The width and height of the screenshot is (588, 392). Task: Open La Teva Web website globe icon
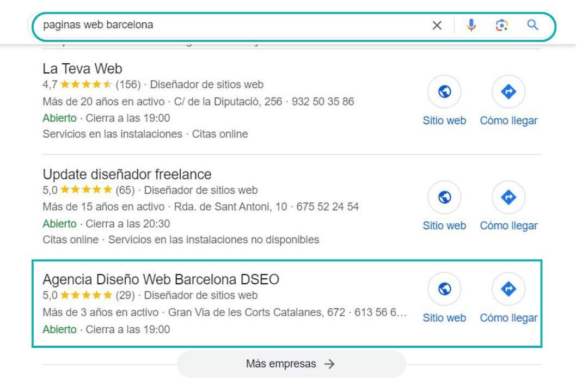[444, 91]
